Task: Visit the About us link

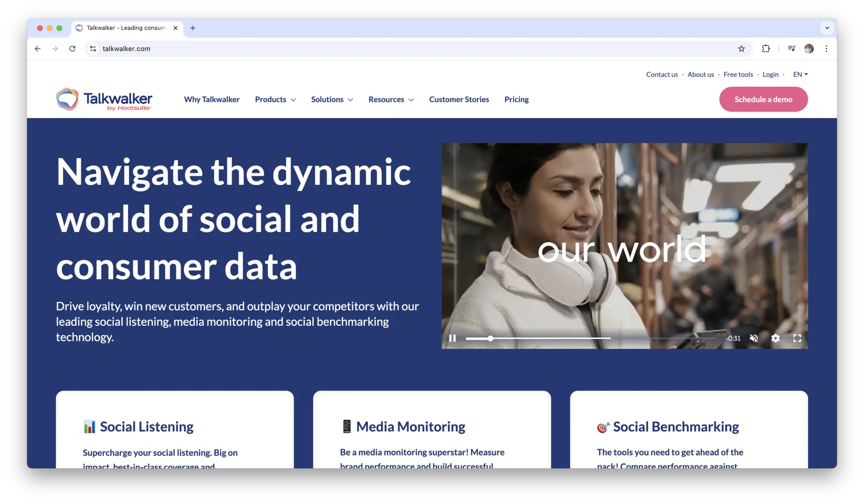Action: pyautogui.click(x=701, y=74)
